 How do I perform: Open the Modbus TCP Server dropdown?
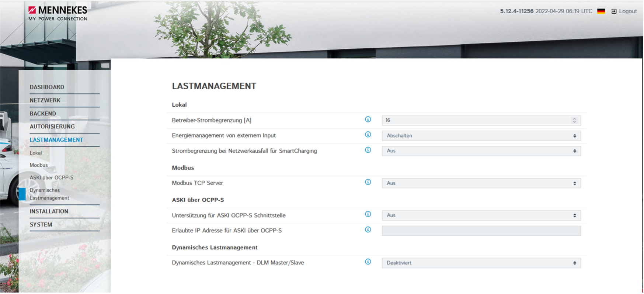click(x=481, y=183)
